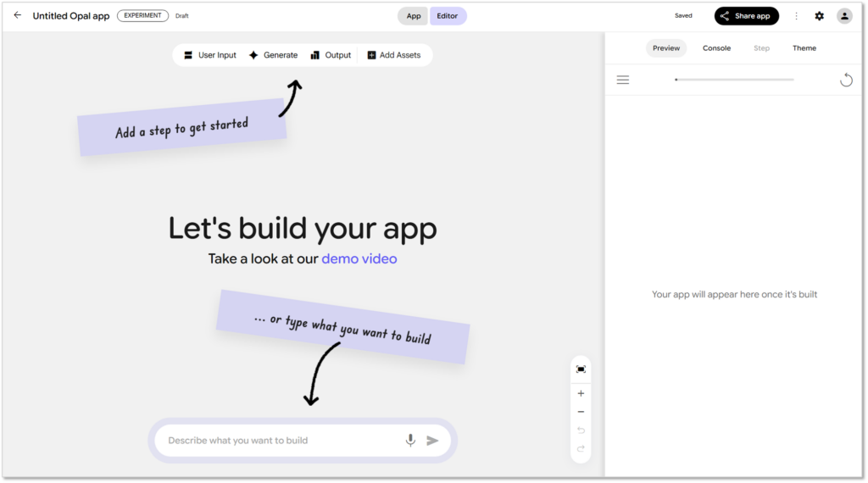Open the settings gear icon

(x=819, y=16)
